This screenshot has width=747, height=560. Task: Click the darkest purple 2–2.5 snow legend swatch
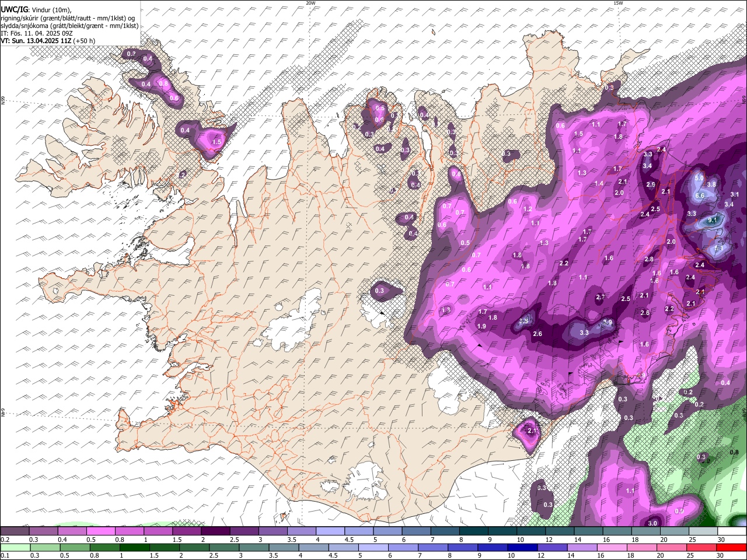[x=215, y=531]
